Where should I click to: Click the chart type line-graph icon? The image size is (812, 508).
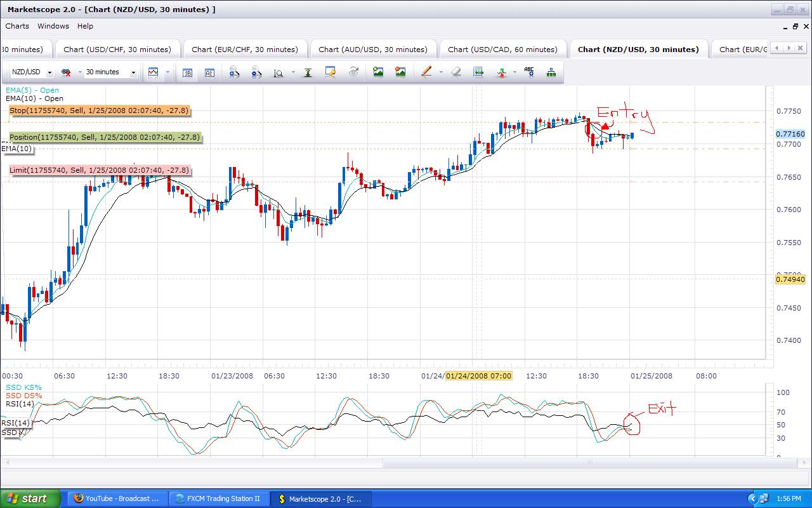click(153, 72)
